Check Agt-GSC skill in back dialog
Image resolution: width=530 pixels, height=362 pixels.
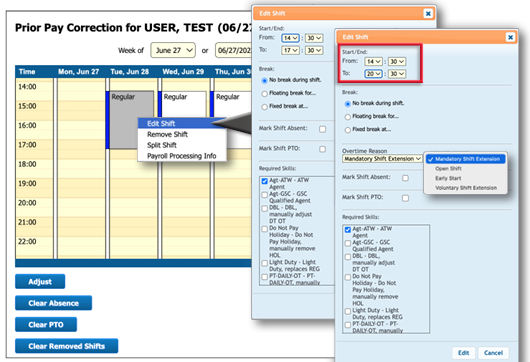point(265,195)
